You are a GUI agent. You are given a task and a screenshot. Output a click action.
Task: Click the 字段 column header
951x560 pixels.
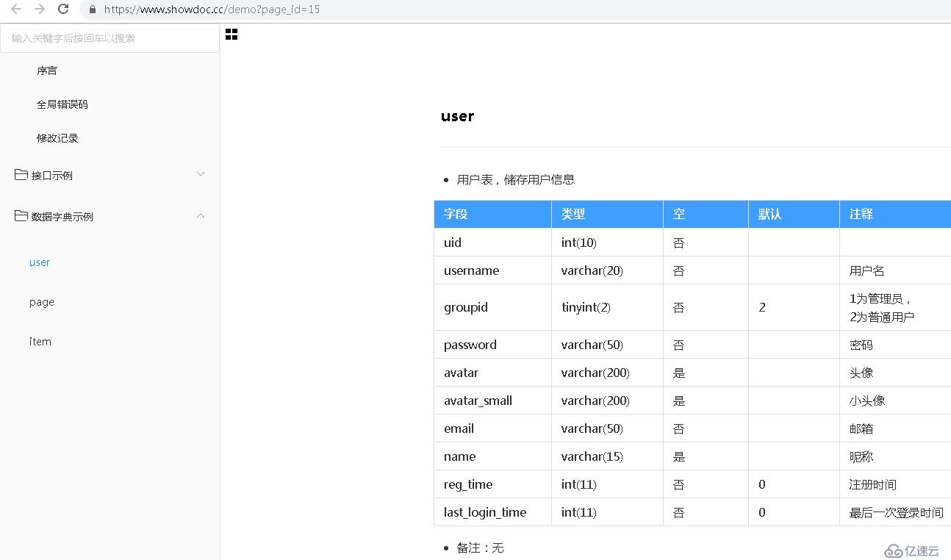tap(493, 215)
